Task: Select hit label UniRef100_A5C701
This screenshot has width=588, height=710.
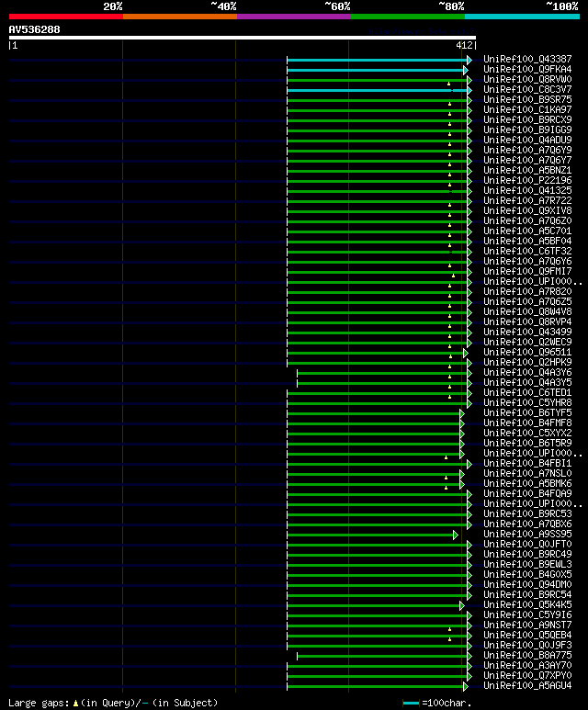Action: coord(527,231)
